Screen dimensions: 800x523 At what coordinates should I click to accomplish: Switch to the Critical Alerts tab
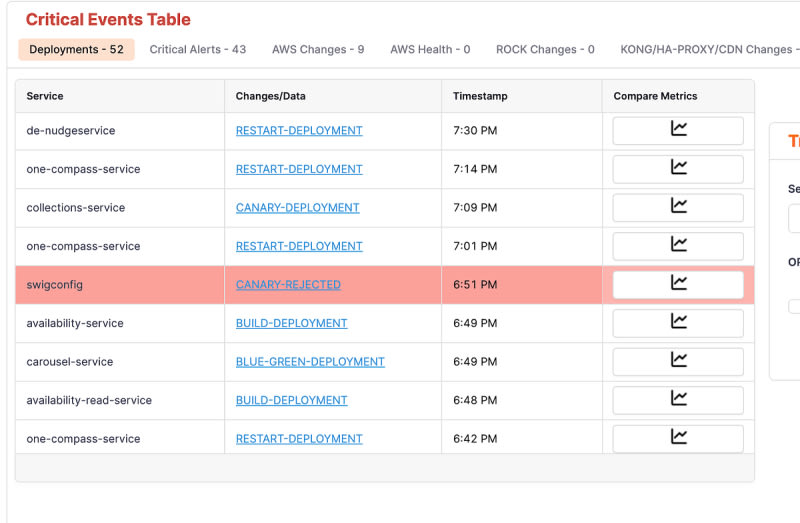pos(197,50)
